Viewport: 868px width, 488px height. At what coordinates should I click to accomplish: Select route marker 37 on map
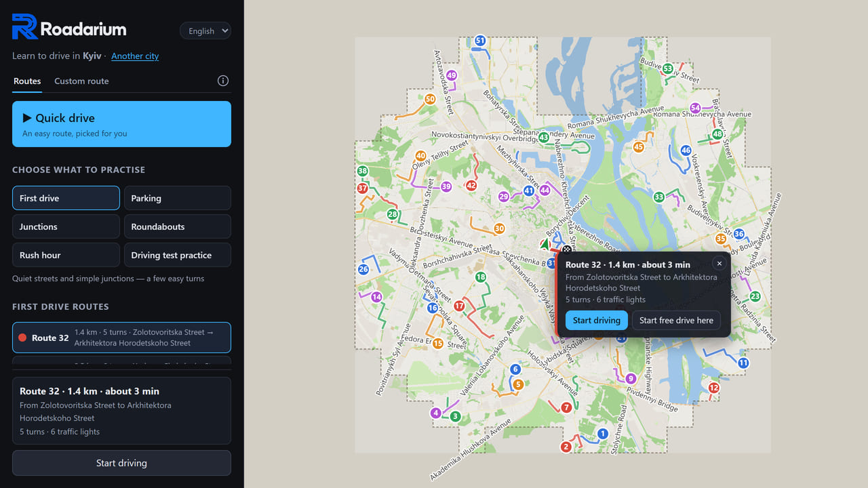click(362, 188)
